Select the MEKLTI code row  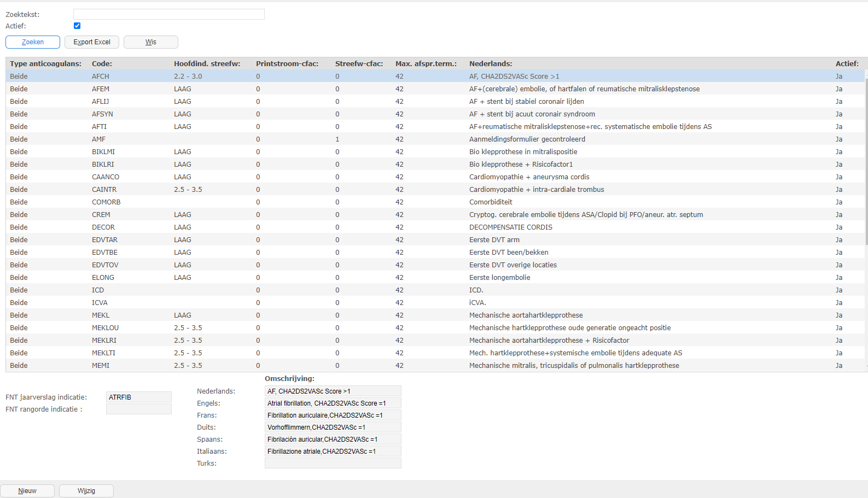pos(435,353)
